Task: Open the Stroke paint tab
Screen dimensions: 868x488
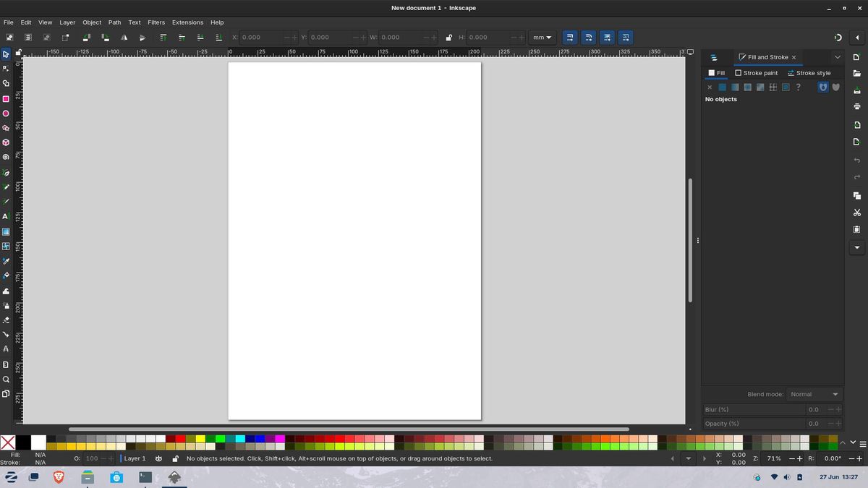Action: pyautogui.click(x=757, y=73)
